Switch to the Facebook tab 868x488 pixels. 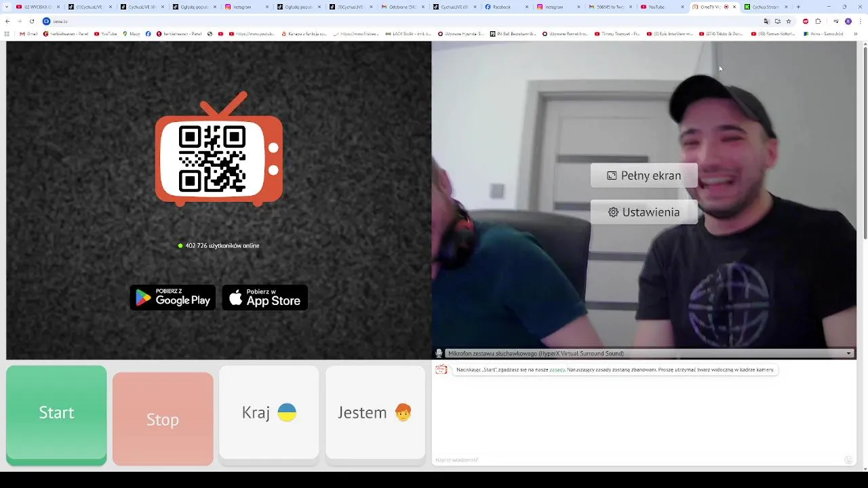pos(507,7)
